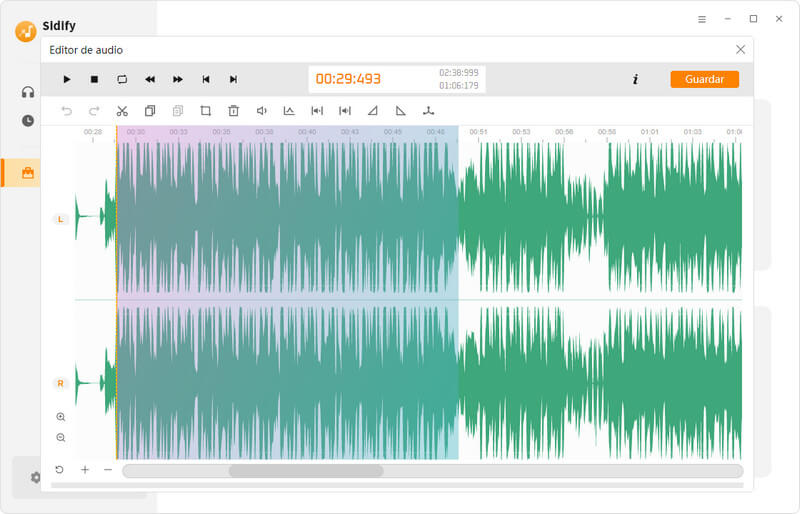Viewport: 800px width, 514px height.
Task: Stop playback using the square Stop button
Action: click(x=94, y=79)
